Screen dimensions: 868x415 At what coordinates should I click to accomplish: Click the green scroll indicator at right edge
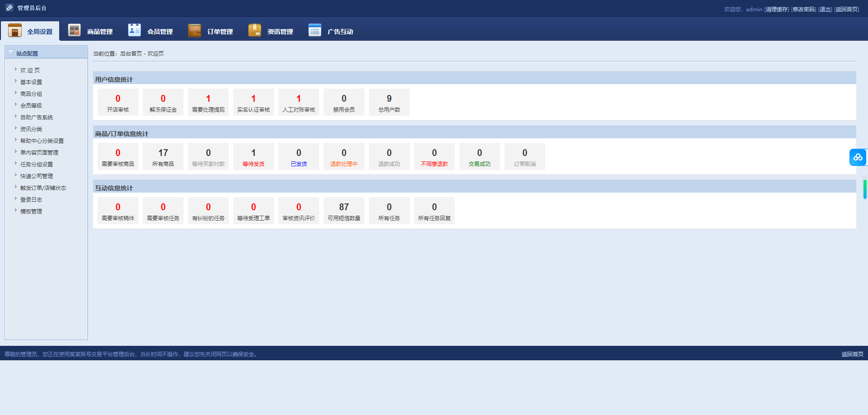pyautogui.click(x=865, y=189)
